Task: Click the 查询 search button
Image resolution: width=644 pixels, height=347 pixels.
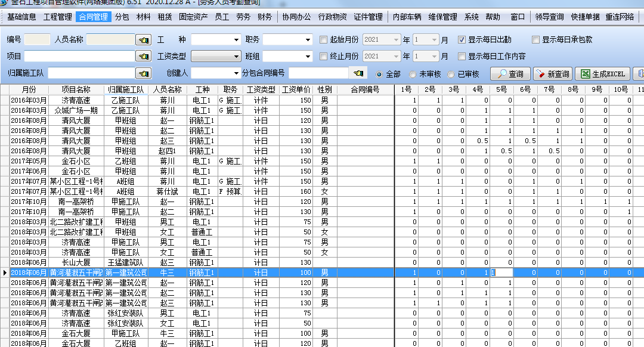Action: point(510,74)
